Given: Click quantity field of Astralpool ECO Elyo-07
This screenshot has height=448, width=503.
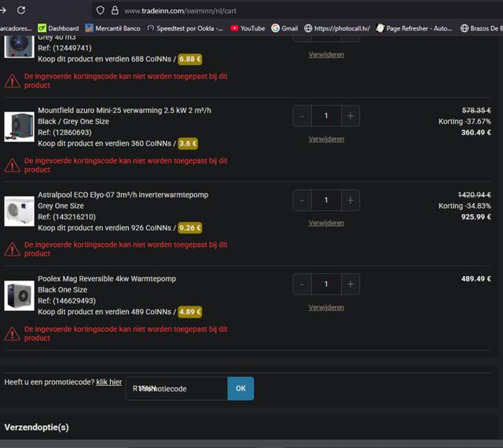Looking at the screenshot, I should 326,200.
